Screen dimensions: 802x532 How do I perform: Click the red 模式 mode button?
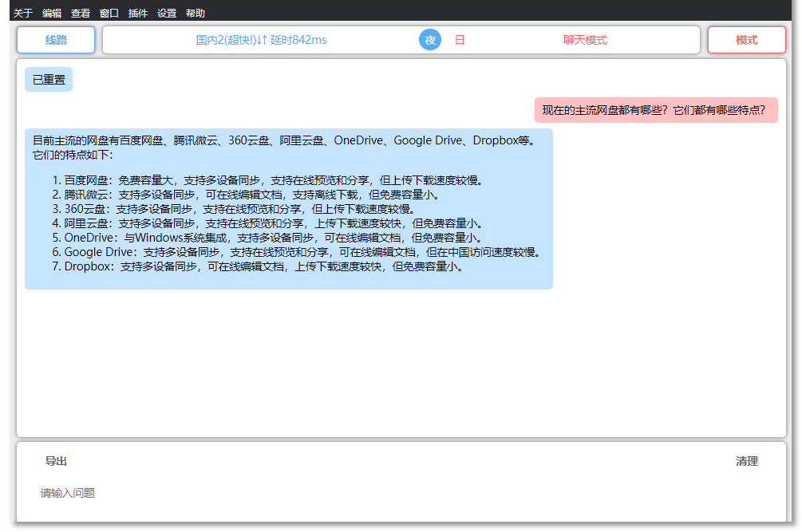pyautogui.click(x=746, y=40)
